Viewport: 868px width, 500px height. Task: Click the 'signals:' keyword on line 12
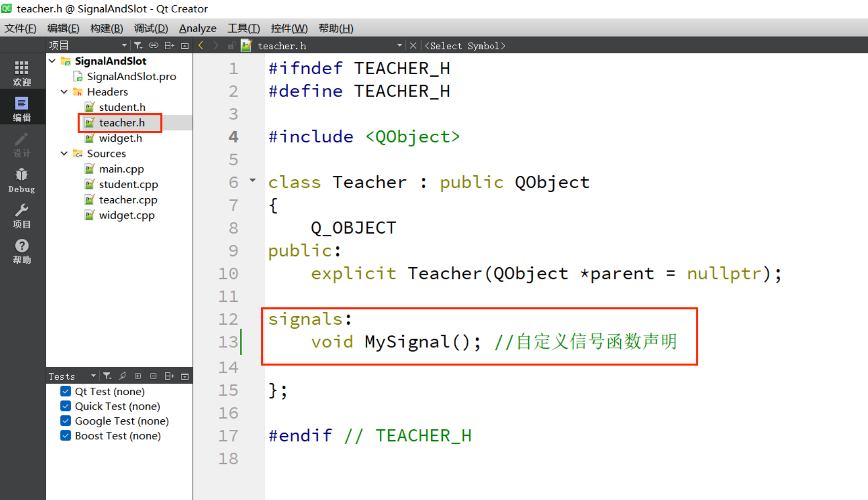(x=310, y=319)
